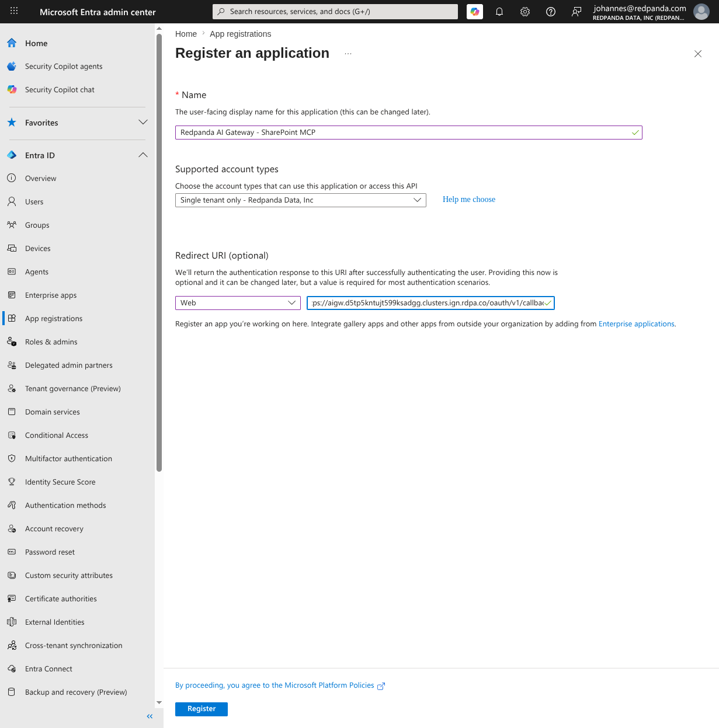Image resolution: width=719 pixels, height=728 pixels.
Task: Open the Enterprise applications link
Action: pos(637,324)
